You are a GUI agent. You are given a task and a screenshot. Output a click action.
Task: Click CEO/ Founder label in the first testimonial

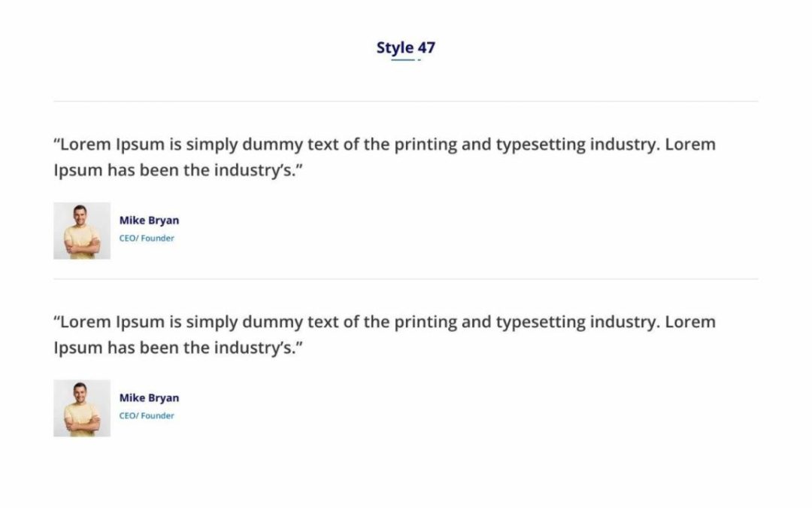tap(147, 239)
